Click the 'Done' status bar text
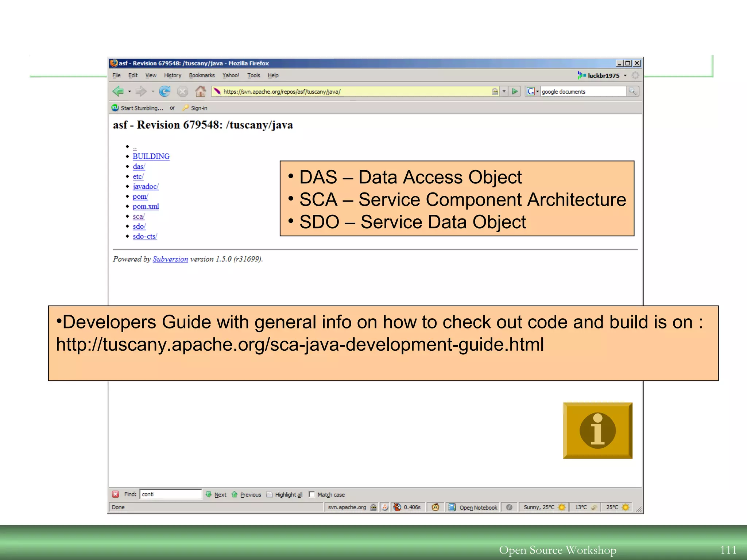Viewport: 747px width, 560px height. tap(118, 507)
